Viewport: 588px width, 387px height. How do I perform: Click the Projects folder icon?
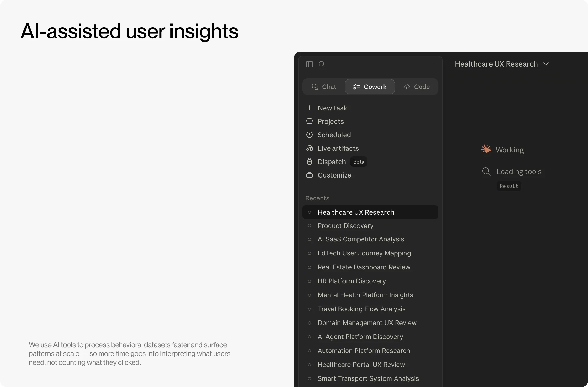coord(309,121)
